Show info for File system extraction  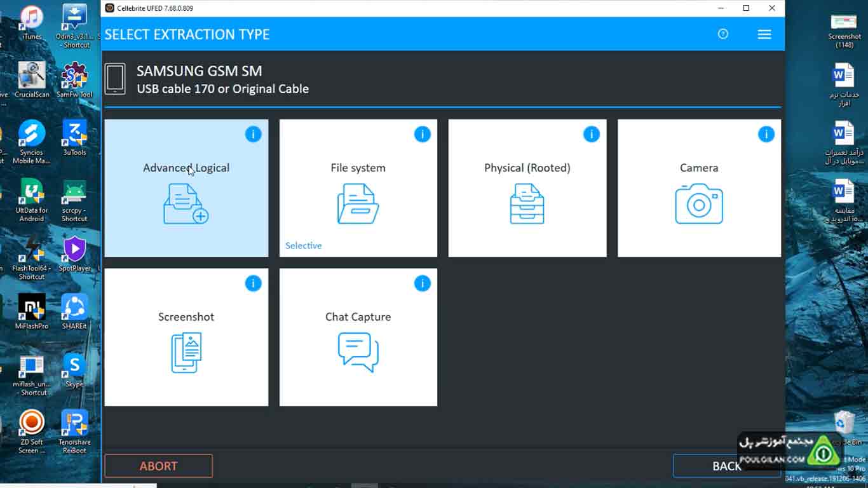pos(422,134)
